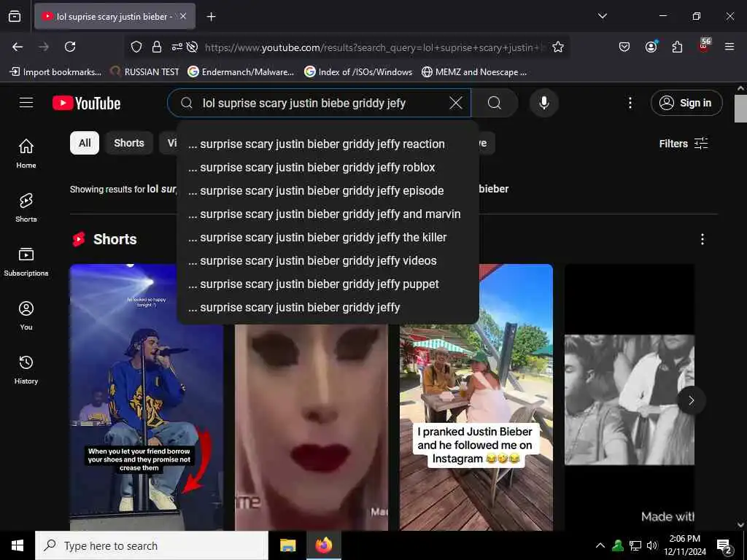Open the Firefox application menu
This screenshot has width=747, height=560.
(x=729, y=47)
